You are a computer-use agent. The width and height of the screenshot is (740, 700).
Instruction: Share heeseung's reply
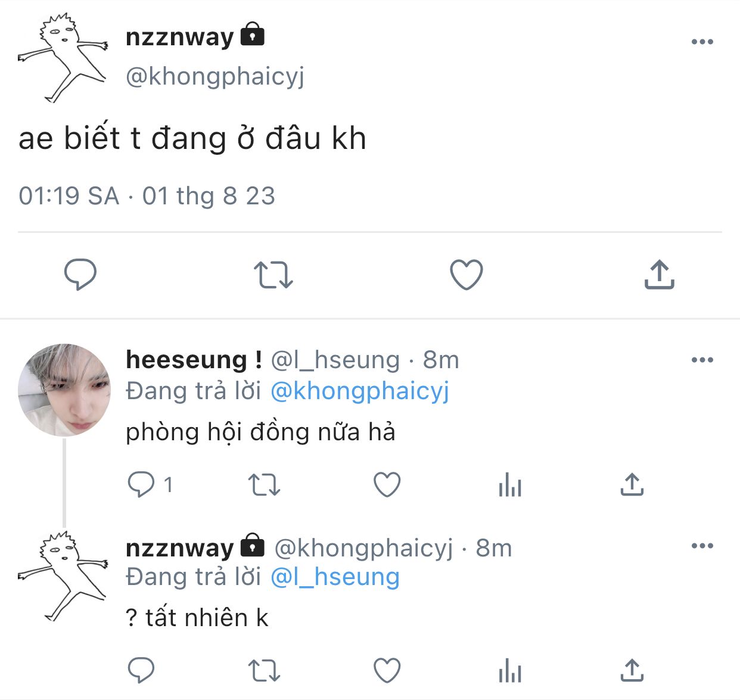(632, 484)
